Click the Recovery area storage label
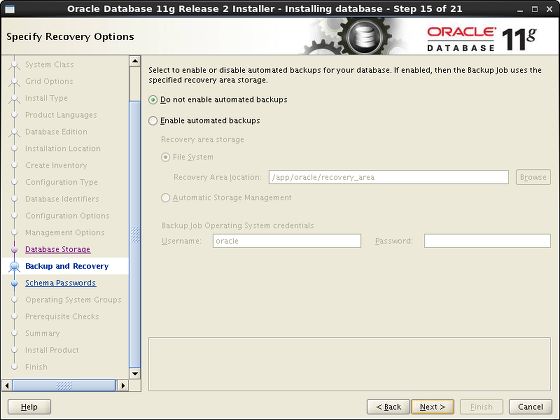The height and width of the screenshot is (420, 560). tap(202, 140)
